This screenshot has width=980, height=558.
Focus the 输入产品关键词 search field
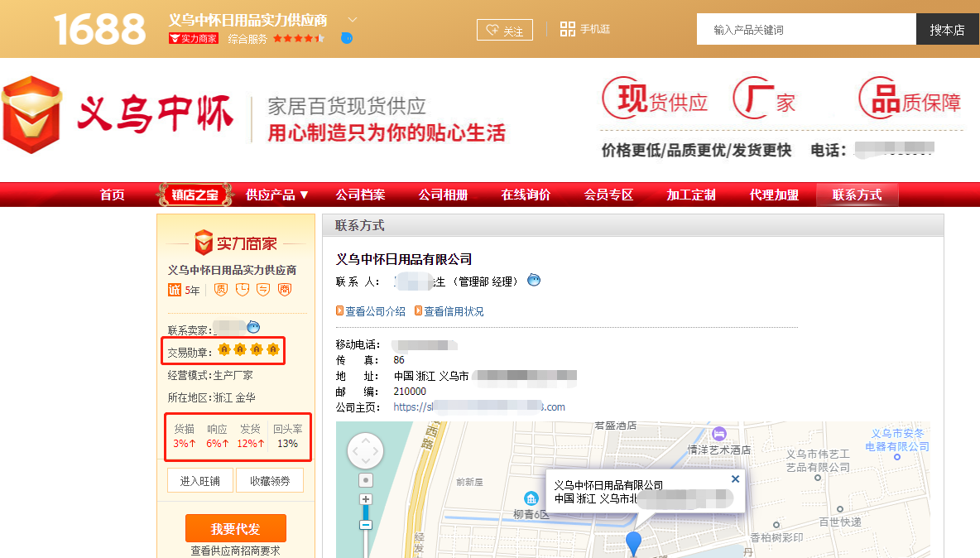(806, 29)
